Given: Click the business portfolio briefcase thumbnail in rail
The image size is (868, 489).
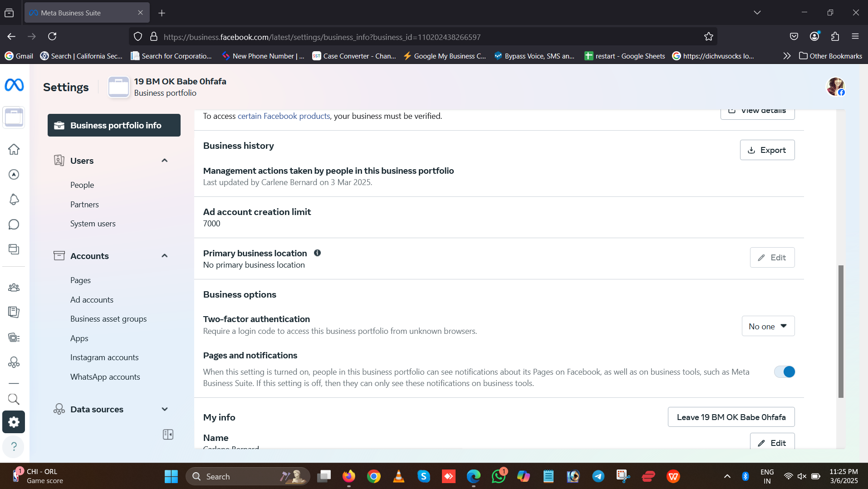Looking at the screenshot, I should pos(14,117).
